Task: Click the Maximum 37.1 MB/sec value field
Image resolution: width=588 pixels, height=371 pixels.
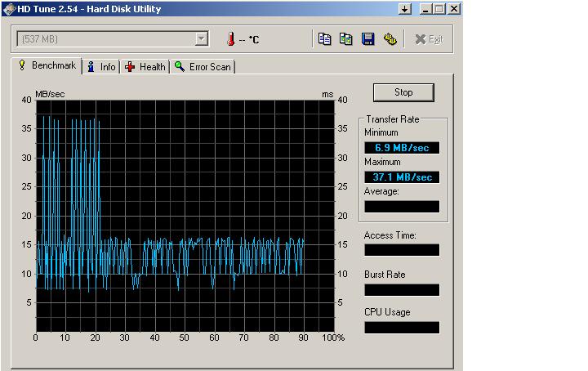Action: pos(402,177)
